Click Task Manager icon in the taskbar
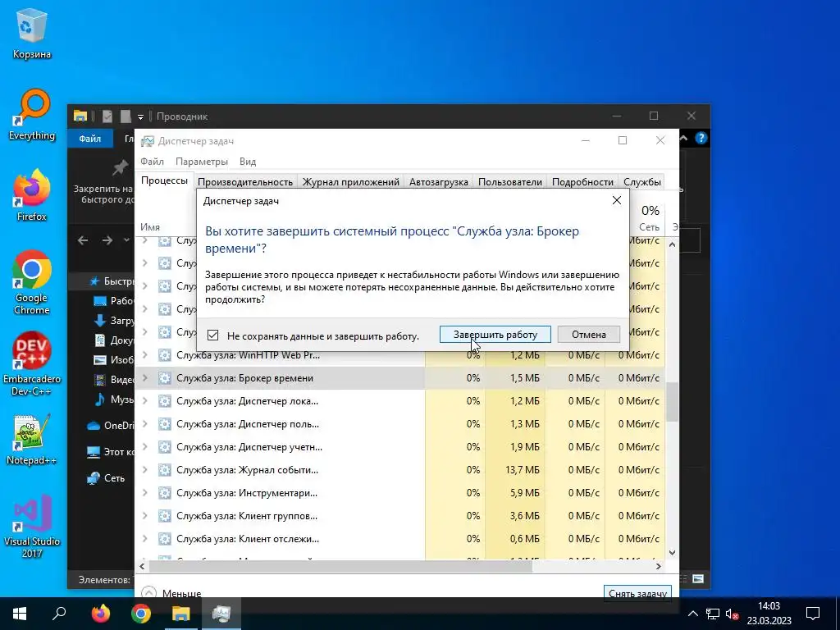Screen dimensions: 840x630 click(221, 614)
